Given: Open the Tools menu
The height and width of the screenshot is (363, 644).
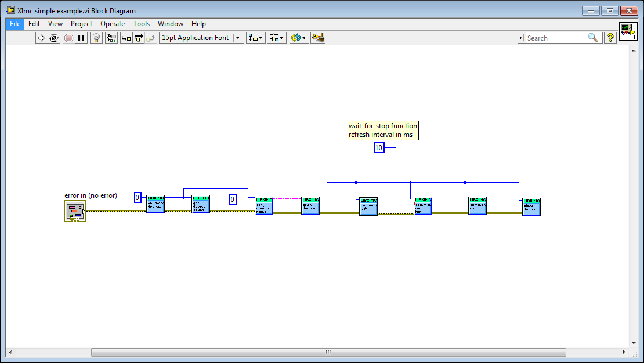Looking at the screenshot, I should (141, 24).
